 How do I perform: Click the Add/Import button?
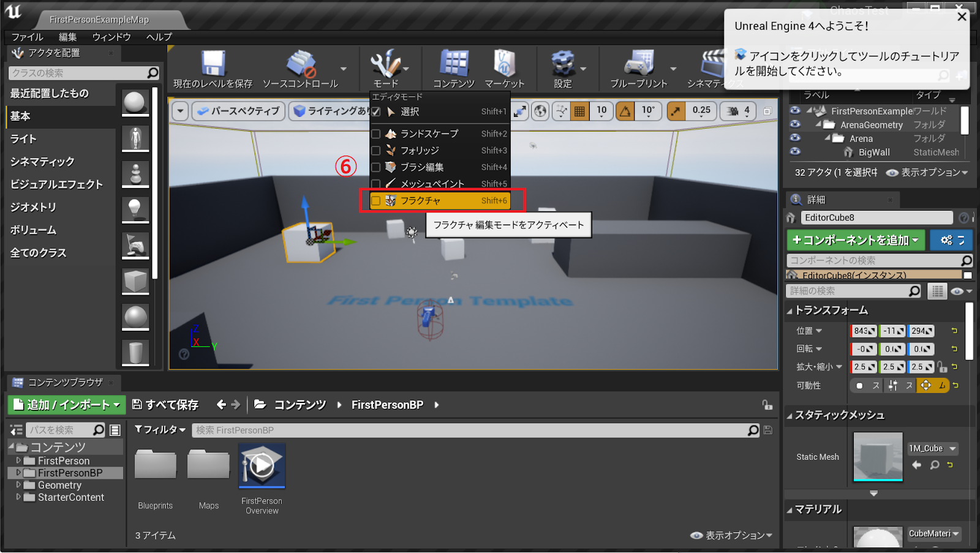[67, 405]
